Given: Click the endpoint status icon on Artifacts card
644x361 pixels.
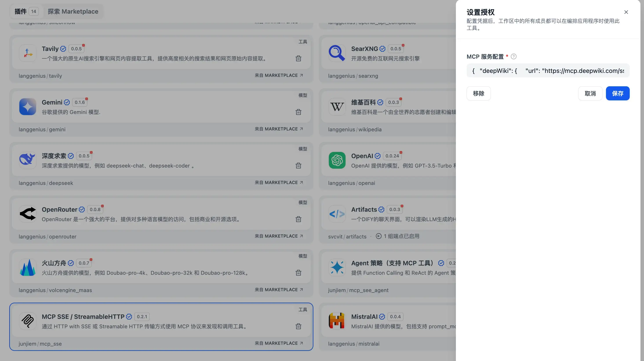Looking at the screenshot, I should coord(378,236).
